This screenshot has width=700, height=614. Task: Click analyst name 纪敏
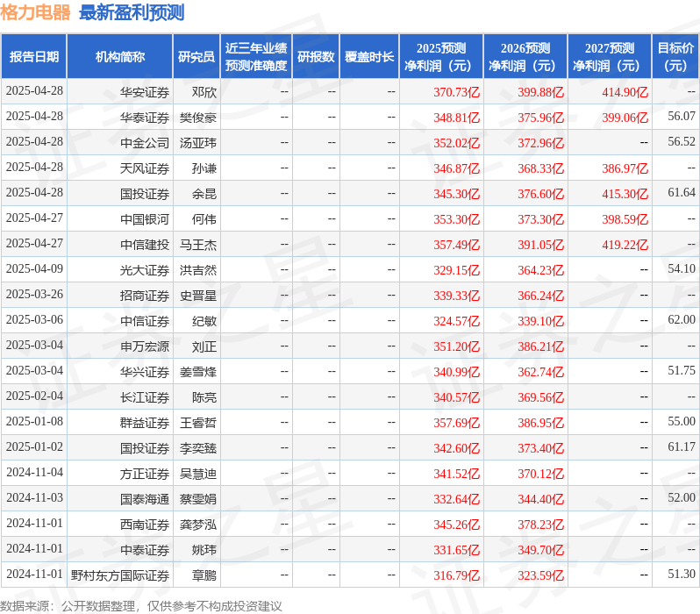tap(204, 322)
